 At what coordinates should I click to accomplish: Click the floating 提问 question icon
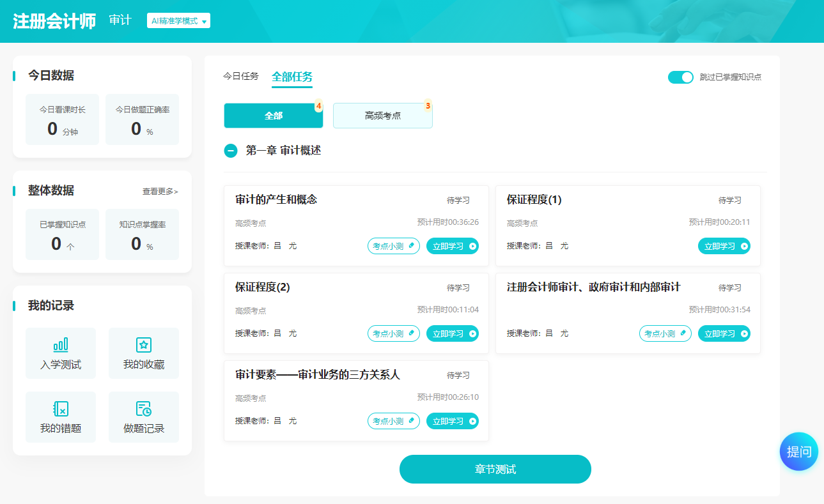798,451
